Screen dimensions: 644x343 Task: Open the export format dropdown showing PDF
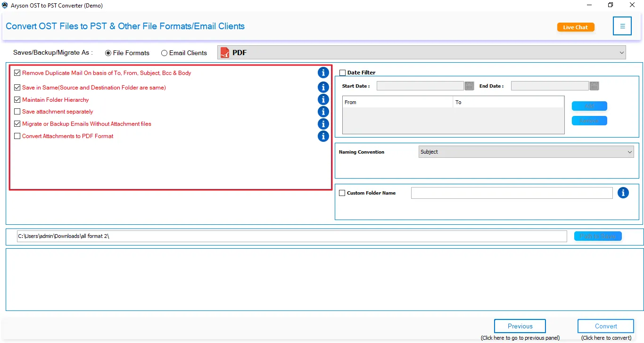pos(621,52)
